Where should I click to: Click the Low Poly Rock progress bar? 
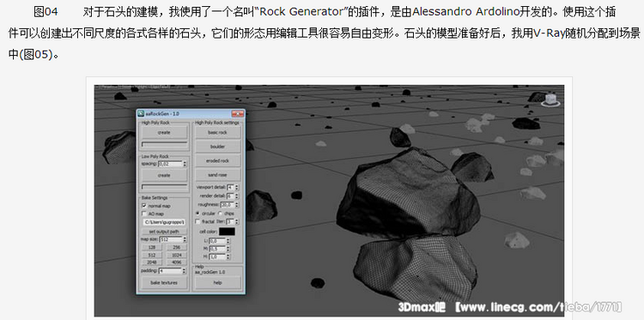164,187
